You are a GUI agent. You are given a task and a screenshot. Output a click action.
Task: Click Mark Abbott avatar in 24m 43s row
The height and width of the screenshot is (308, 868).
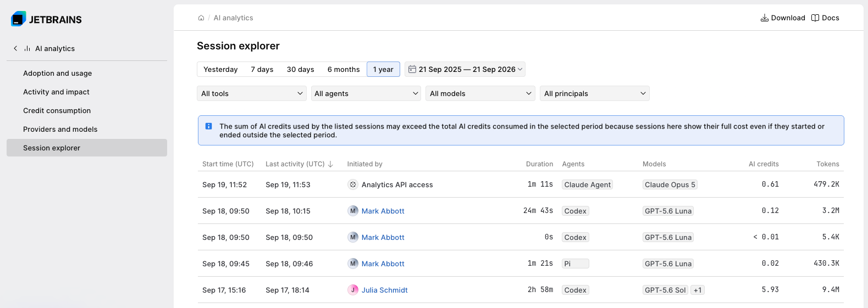353,211
